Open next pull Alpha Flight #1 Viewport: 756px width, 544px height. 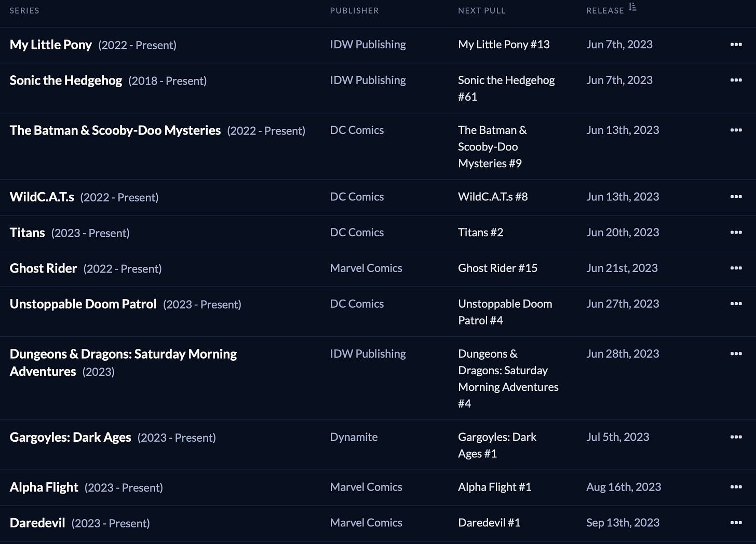pos(494,487)
